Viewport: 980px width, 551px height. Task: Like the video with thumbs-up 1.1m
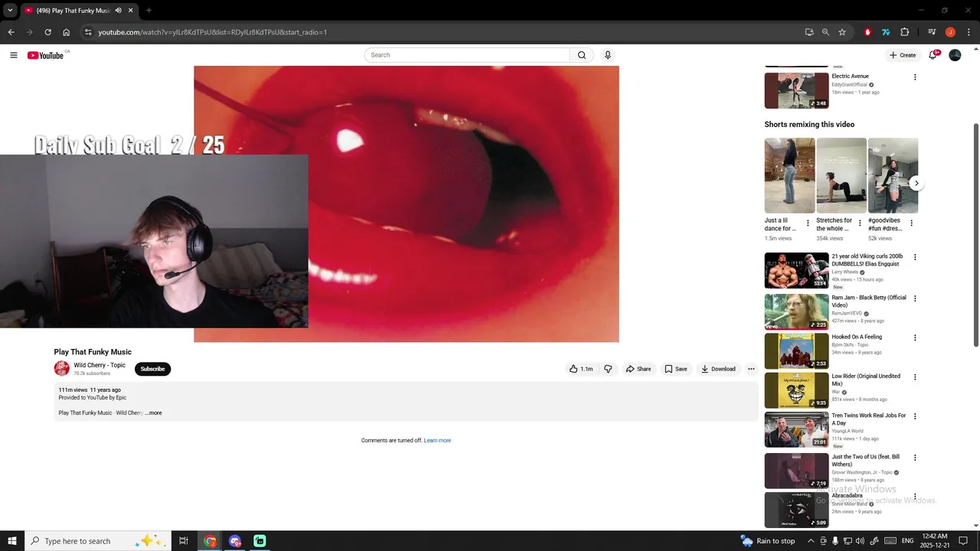581,369
